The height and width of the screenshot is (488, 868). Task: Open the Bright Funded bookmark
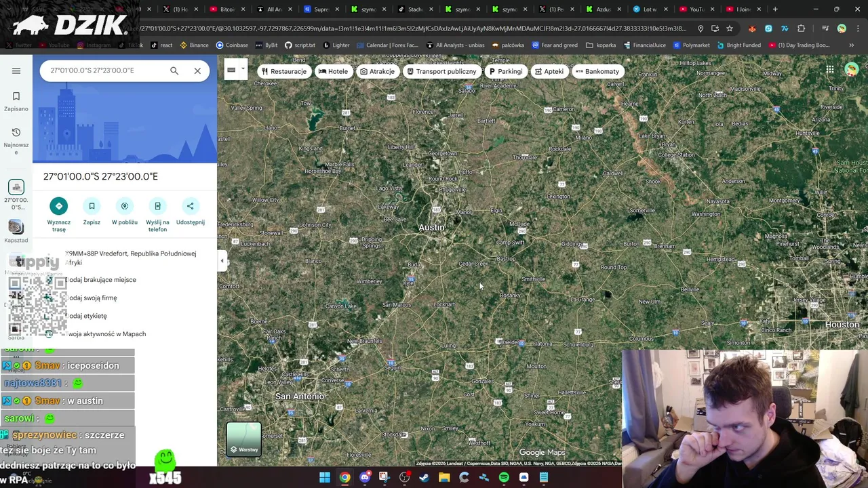[x=738, y=45]
